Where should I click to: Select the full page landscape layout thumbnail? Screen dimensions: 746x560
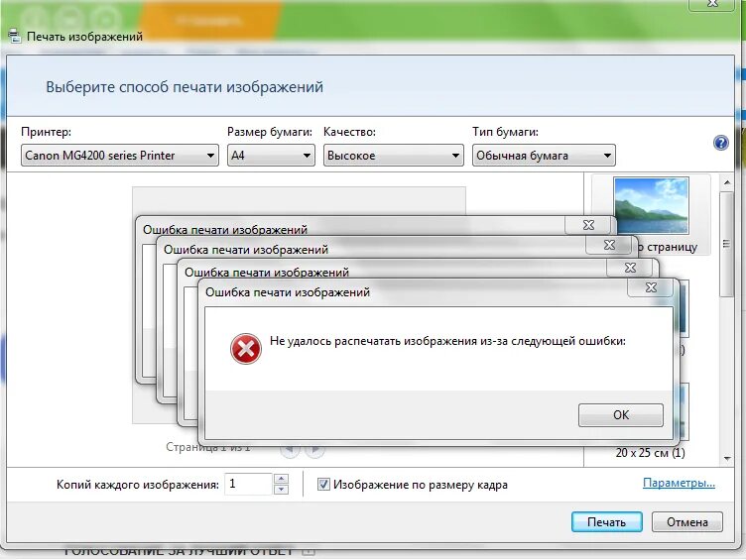(651, 205)
